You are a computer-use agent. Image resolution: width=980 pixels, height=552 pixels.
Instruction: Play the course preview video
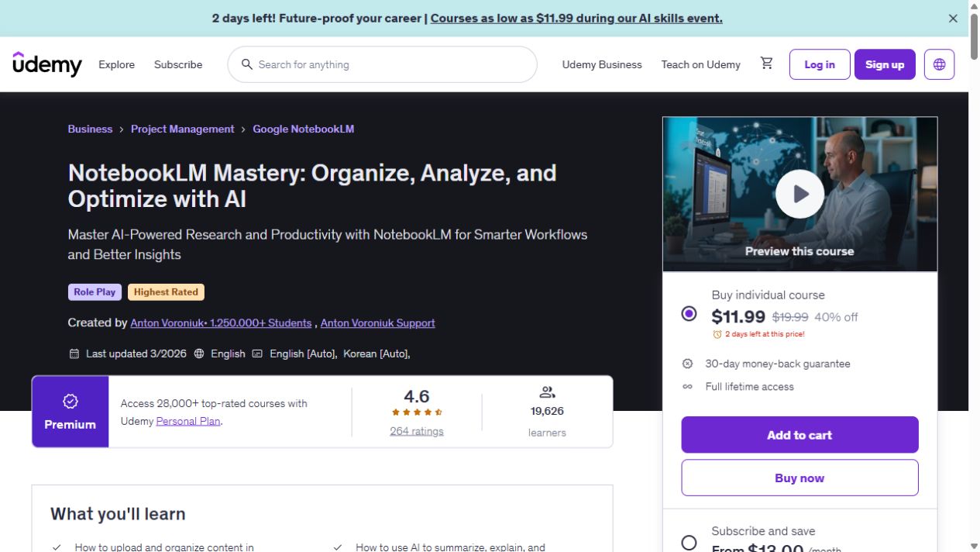point(799,194)
